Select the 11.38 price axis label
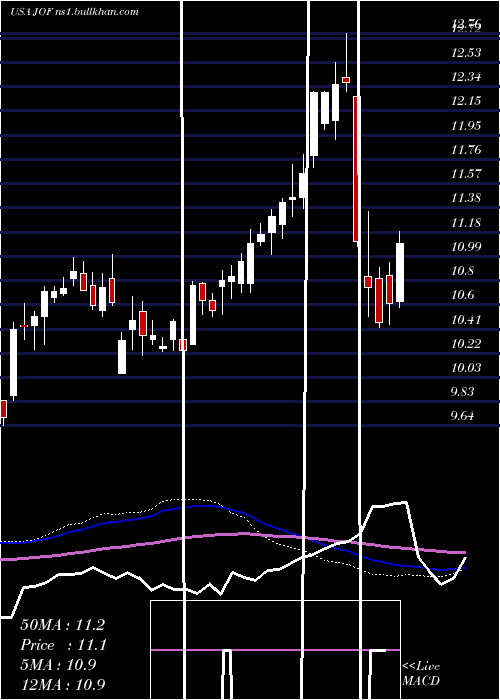The height and width of the screenshot is (700, 500). pyautogui.click(x=466, y=198)
